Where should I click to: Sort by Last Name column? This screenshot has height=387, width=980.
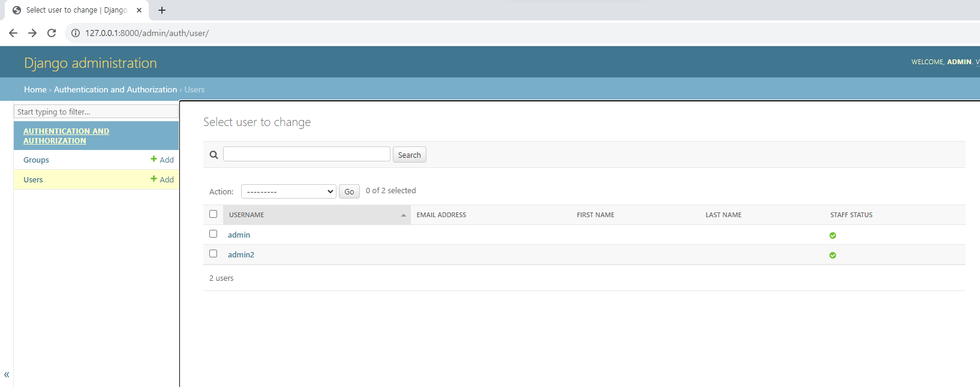pos(723,215)
